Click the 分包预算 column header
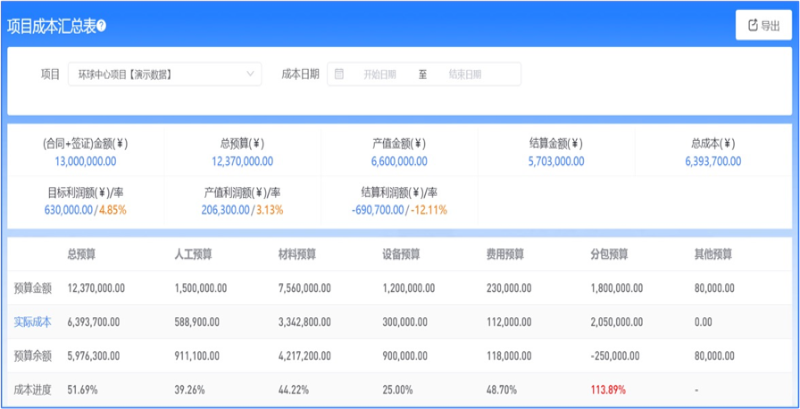Viewport: 800px width, 409px height. [x=609, y=254]
